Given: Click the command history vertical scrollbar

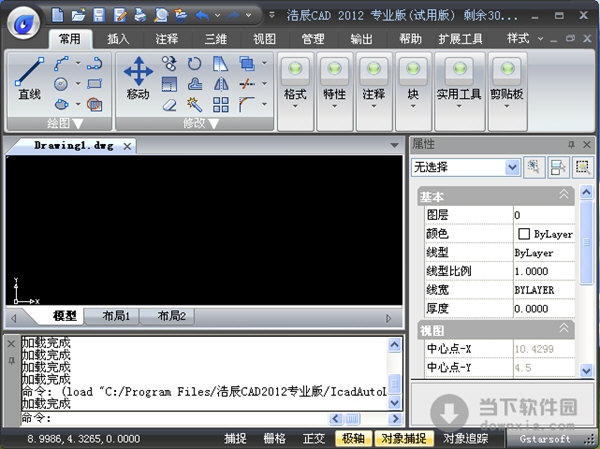Looking at the screenshot, I should (x=394, y=374).
